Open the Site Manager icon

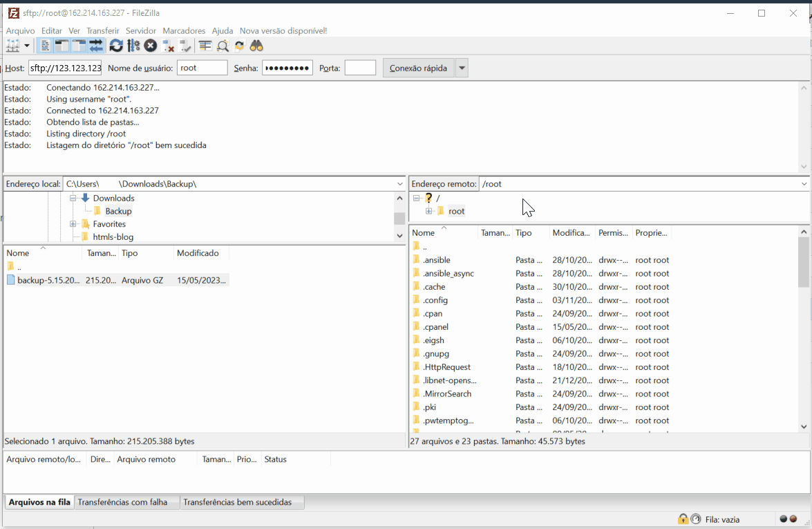(12, 46)
